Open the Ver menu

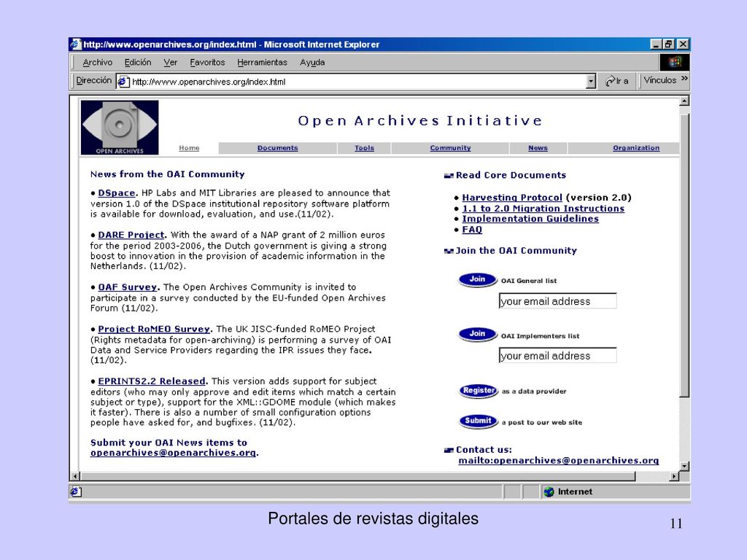coord(170,63)
